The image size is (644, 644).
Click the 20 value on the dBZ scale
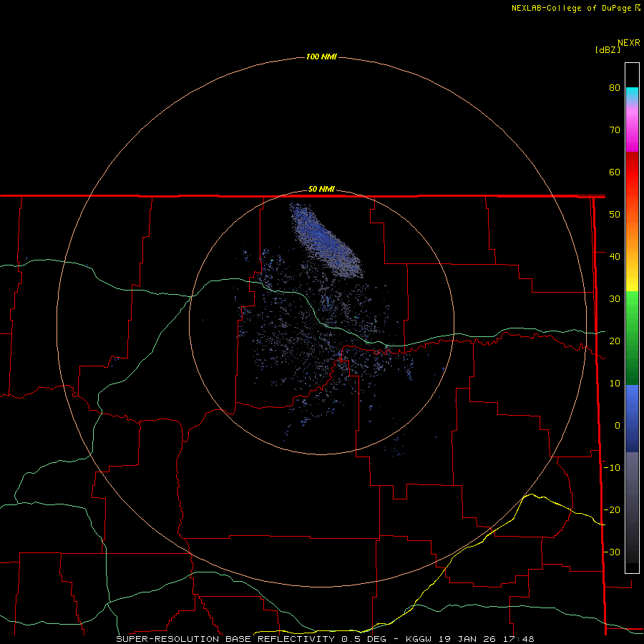[615, 341]
